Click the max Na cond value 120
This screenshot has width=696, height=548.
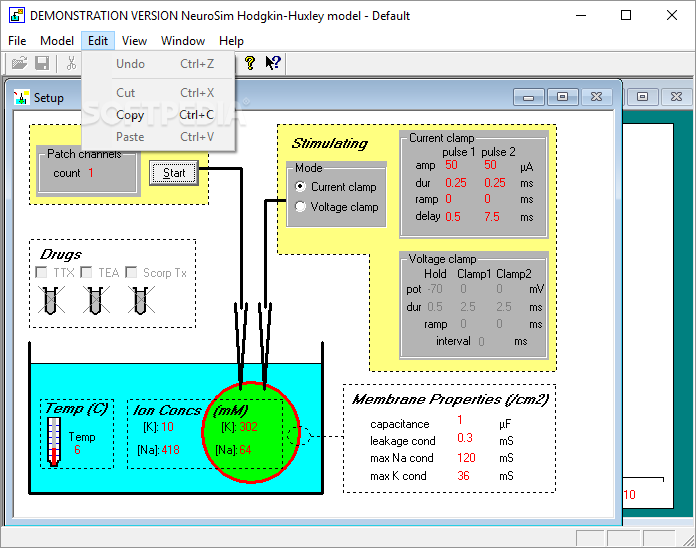[466, 458]
